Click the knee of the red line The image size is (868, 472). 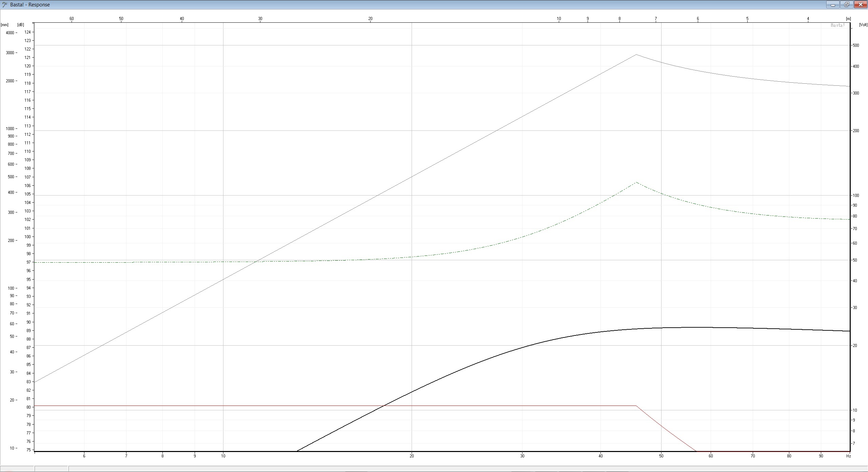636,406
